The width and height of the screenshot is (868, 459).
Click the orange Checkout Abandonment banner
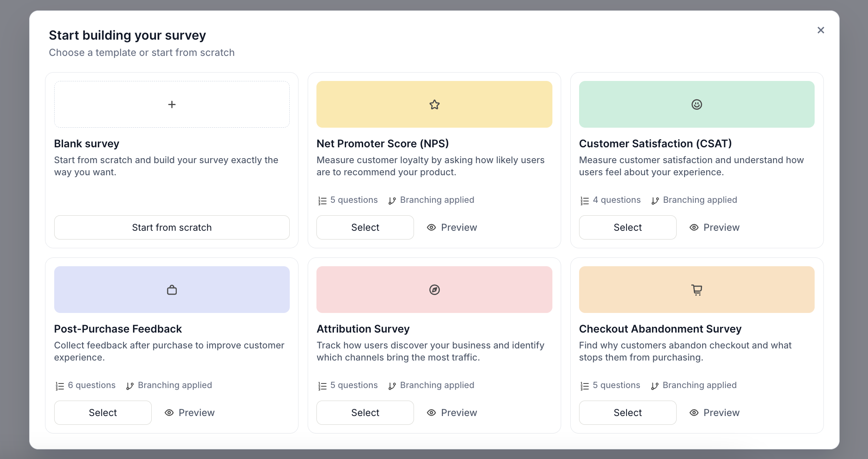click(697, 290)
